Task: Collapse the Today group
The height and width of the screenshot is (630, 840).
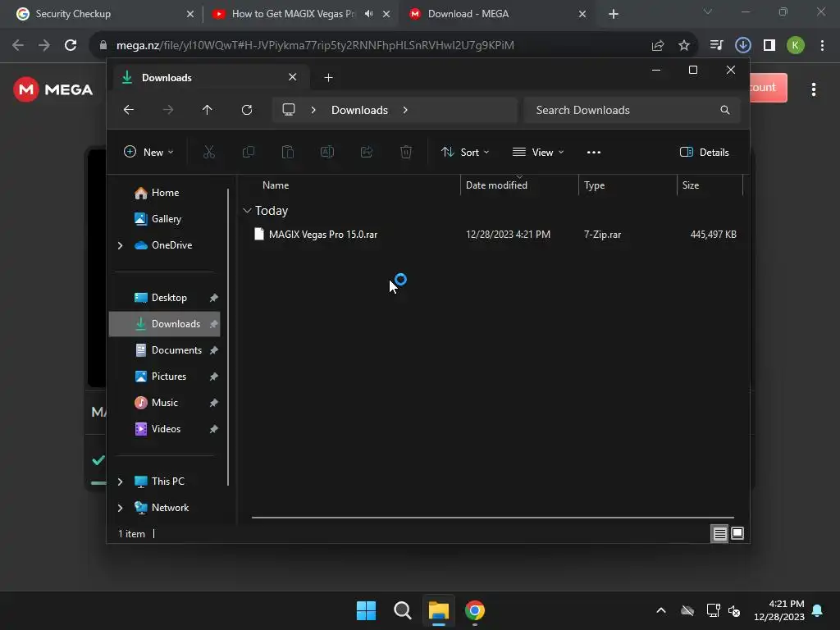Action: (x=247, y=211)
